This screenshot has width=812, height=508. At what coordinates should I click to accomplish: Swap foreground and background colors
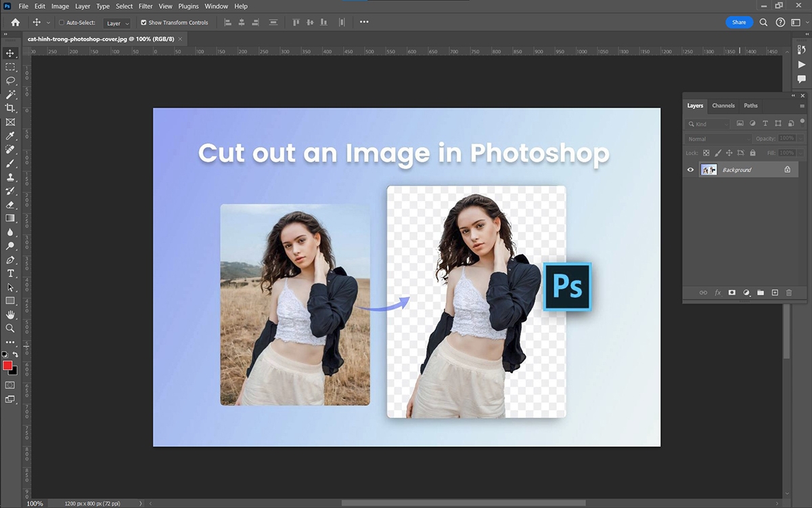point(15,354)
